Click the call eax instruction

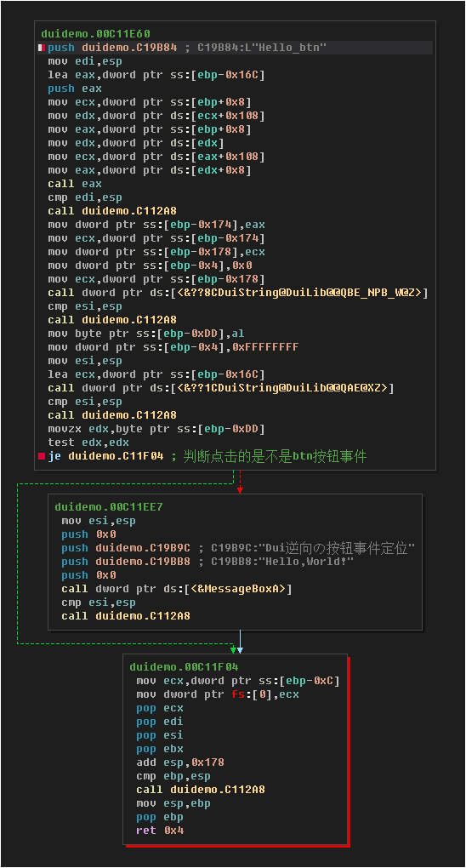[x=75, y=184]
